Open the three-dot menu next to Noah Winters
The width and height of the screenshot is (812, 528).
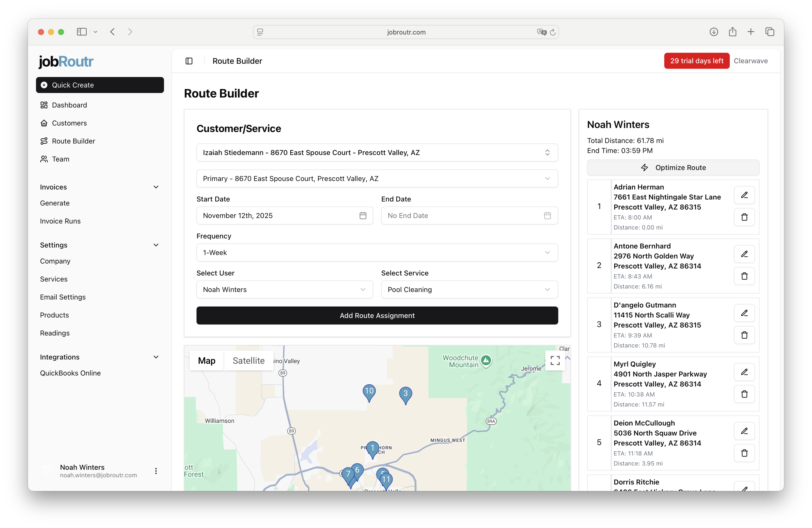click(x=156, y=471)
